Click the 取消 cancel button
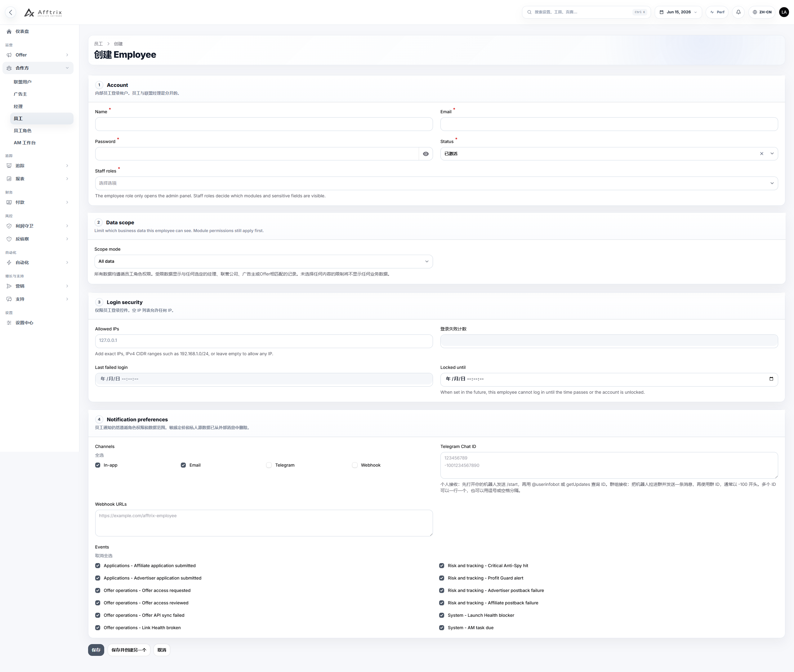Viewport: 794px width, 672px height. coord(162,650)
